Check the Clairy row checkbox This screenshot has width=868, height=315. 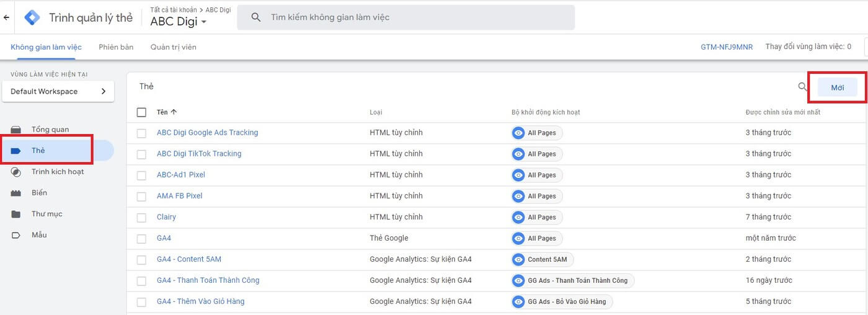coord(141,217)
